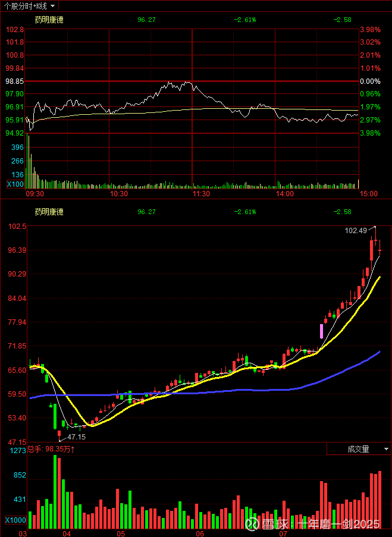392x537 pixels.
Task: Click the 102.8 price axis label
Action: [x=15, y=30]
